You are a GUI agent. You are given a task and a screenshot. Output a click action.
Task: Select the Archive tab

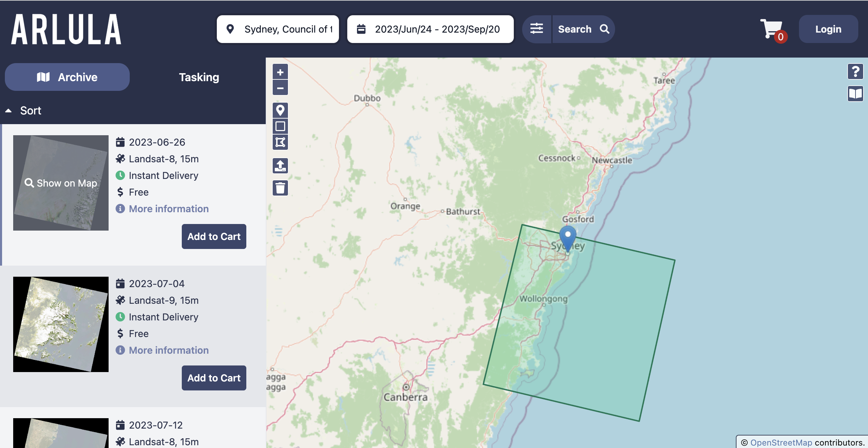point(67,77)
